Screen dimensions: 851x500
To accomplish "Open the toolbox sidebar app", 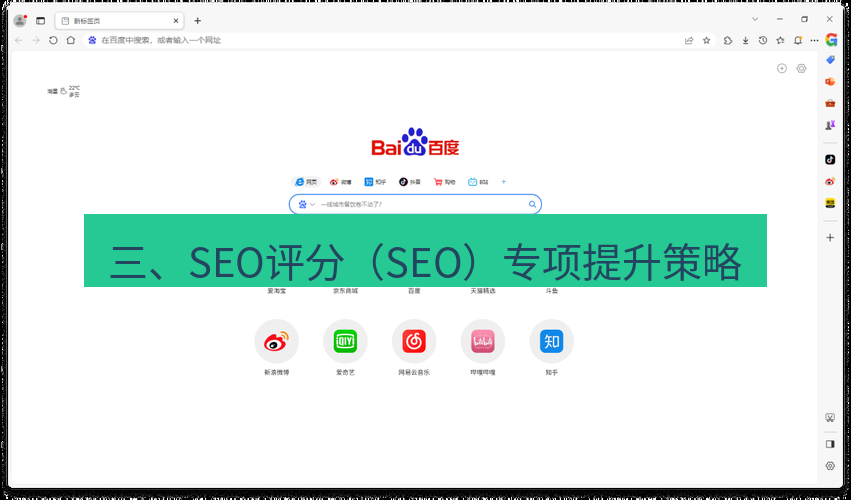I will pyautogui.click(x=830, y=103).
